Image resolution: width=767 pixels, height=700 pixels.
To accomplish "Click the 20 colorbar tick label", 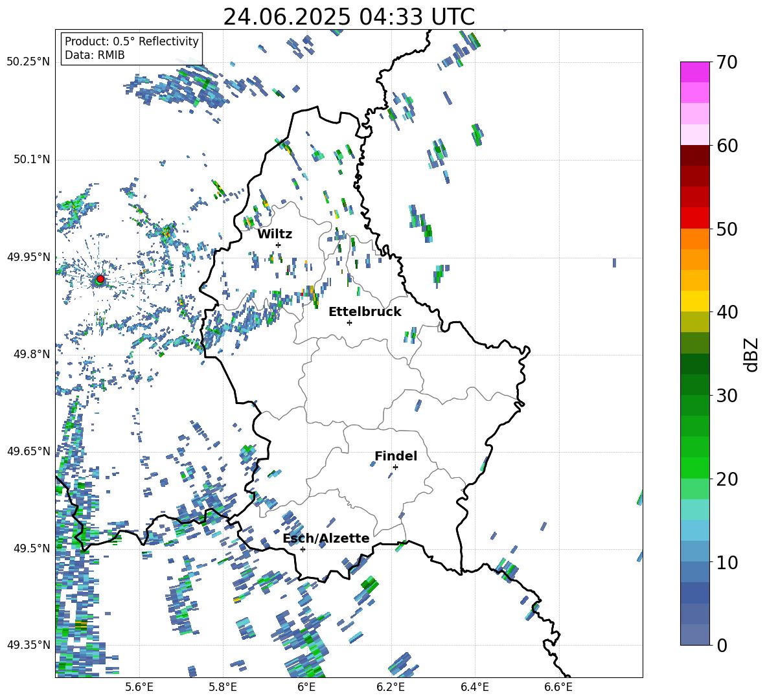I will pos(727,479).
